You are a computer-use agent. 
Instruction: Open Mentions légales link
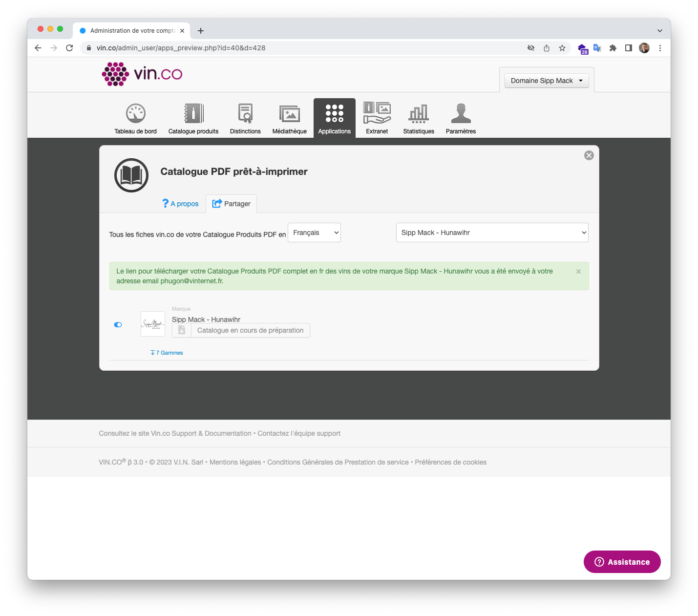[x=235, y=462]
